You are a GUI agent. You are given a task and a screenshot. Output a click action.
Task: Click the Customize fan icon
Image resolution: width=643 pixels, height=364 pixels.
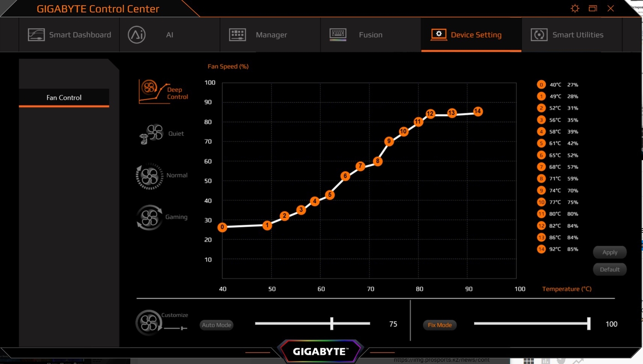pos(149,323)
